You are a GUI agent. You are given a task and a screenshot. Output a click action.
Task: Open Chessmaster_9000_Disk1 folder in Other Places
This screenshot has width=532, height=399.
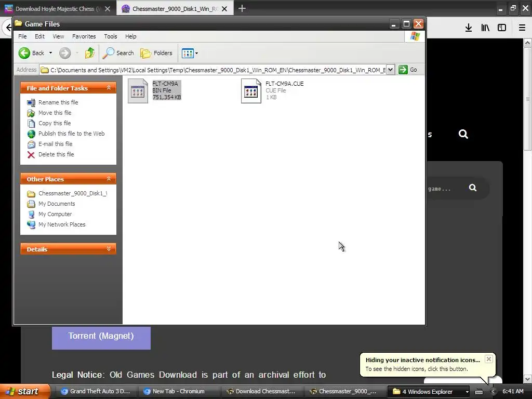click(73, 193)
